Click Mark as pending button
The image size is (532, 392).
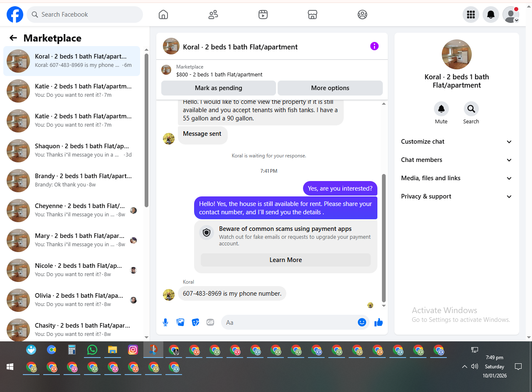218,88
